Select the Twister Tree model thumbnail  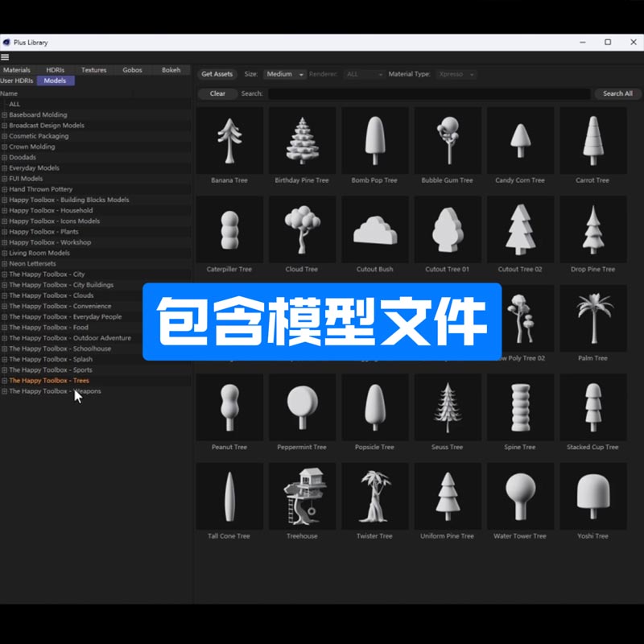374,496
